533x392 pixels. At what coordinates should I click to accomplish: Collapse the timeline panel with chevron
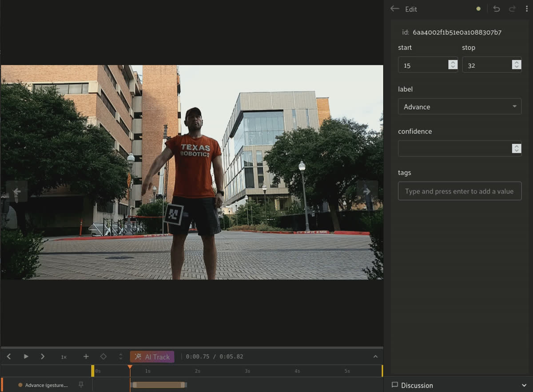[375, 356]
